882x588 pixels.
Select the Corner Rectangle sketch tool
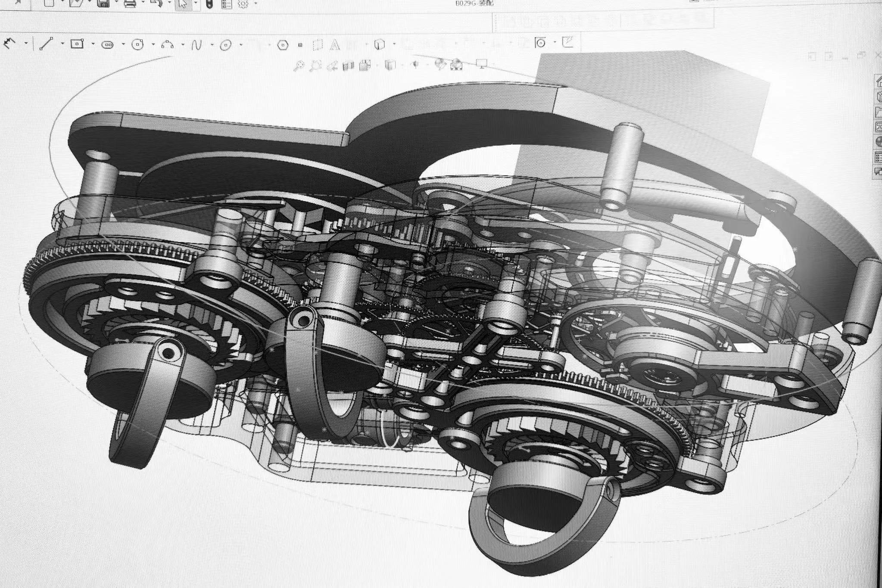coord(77,44)
